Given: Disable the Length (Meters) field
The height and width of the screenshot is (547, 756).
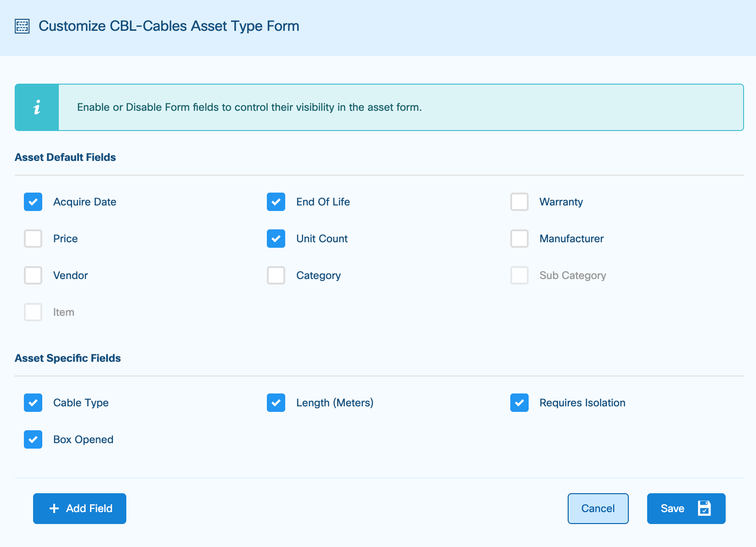Looking at the screenshot, I should pos(276,403).
